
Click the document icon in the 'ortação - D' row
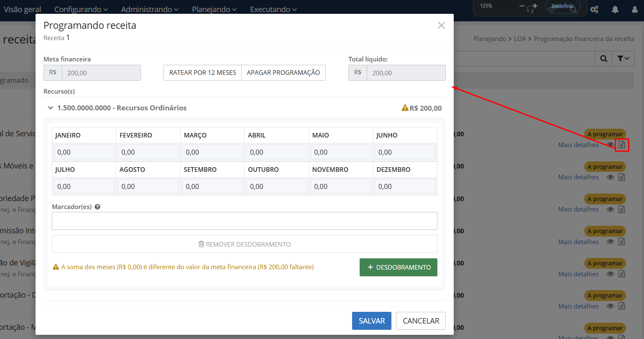click(x=622, y=306)
